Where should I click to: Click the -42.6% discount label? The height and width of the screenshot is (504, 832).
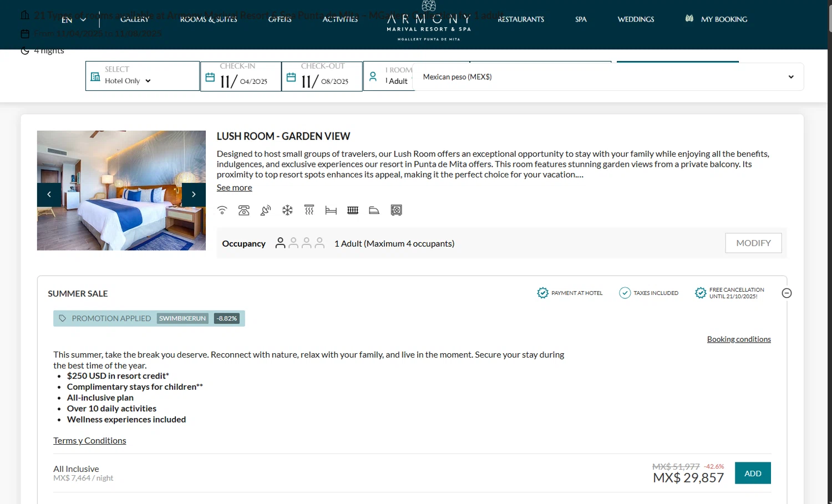(714, 467)
